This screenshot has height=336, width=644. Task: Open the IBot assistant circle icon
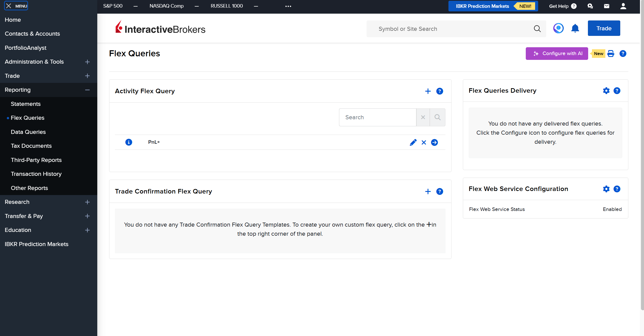(x=558, y=28)
